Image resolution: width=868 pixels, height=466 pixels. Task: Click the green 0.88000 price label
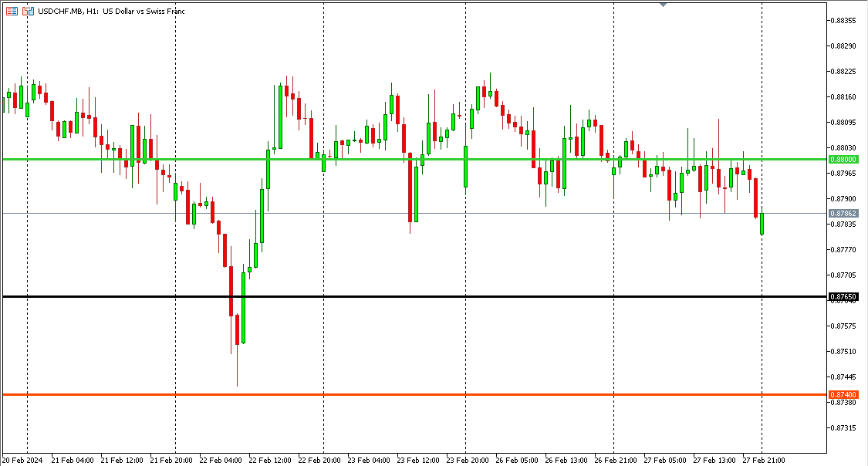(843, 160)
